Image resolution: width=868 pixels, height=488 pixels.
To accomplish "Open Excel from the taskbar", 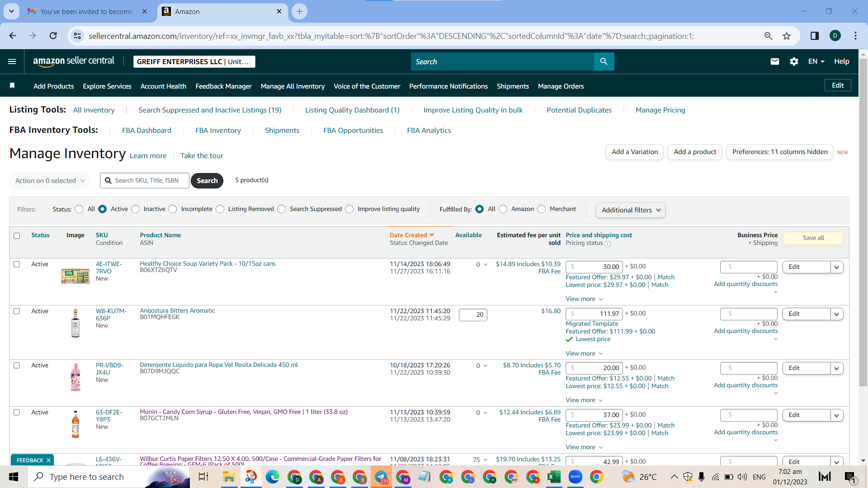I will (x=554, y=477).
